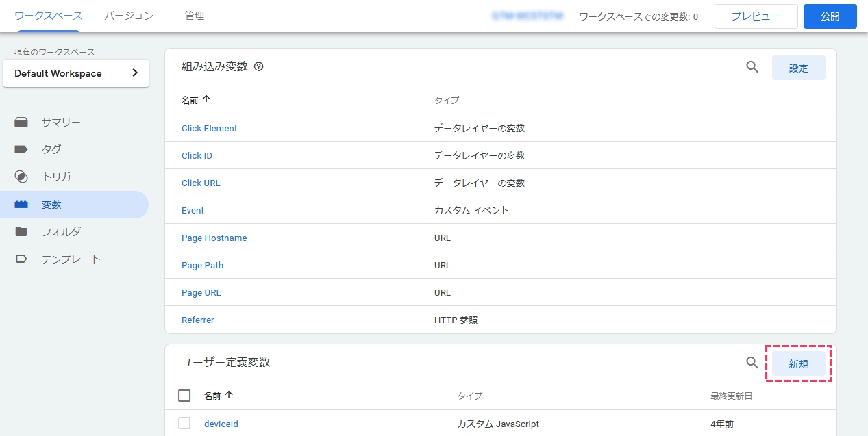Open the タグ section icon
This screenshot has width=868, height=436.
pos(21,149)
